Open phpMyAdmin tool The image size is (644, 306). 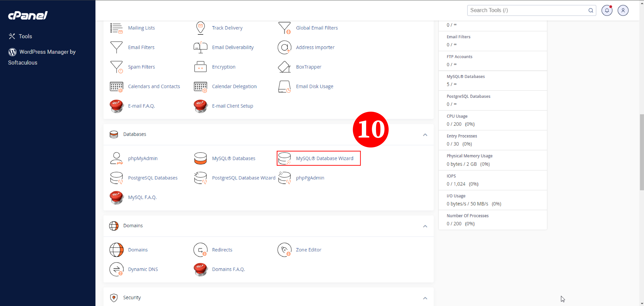tap(143, 158)
